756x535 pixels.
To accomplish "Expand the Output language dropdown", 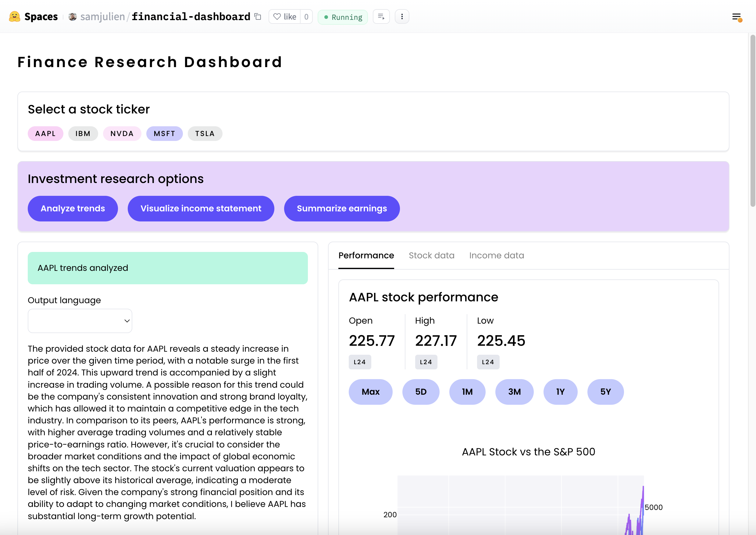I will pos(80,321).
